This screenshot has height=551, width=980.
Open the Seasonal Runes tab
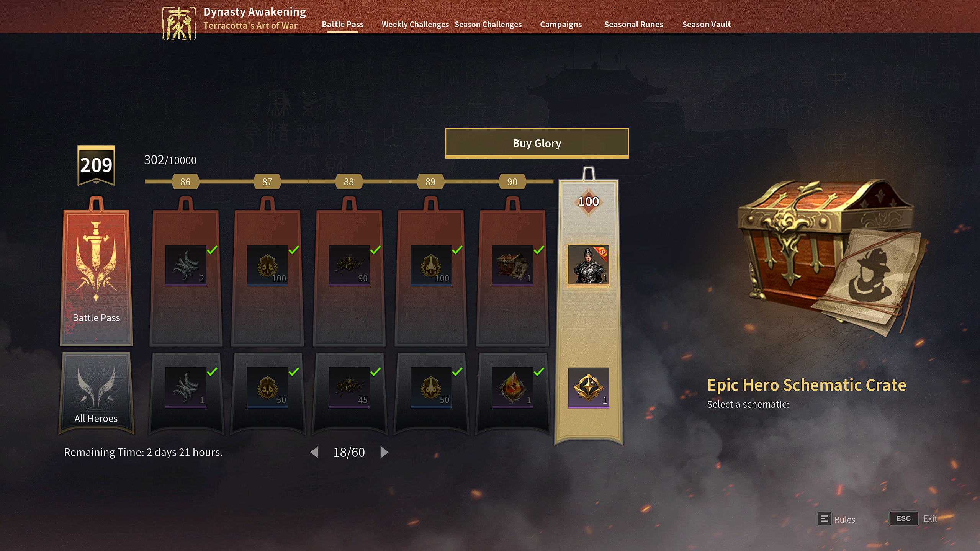[x=633, y=24]
